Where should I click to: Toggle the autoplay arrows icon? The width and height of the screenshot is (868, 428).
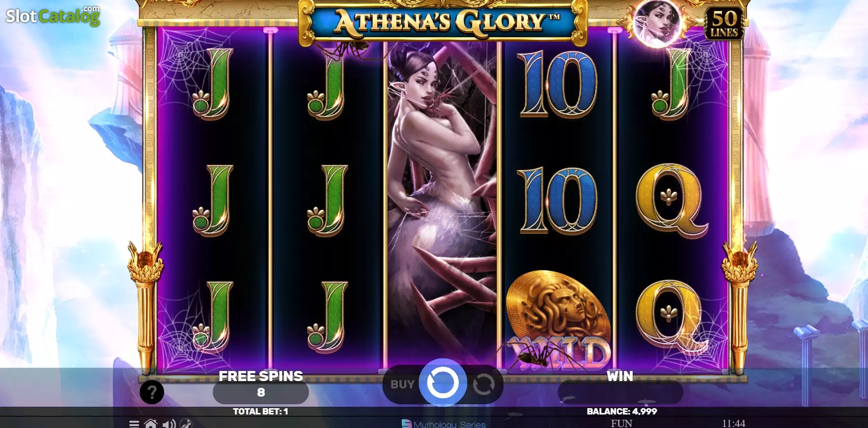click(484, 385)
